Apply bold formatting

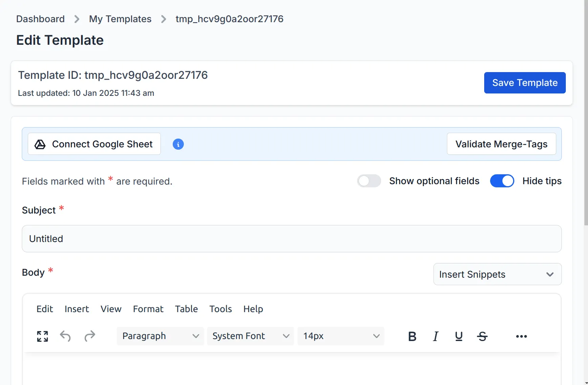412,336
